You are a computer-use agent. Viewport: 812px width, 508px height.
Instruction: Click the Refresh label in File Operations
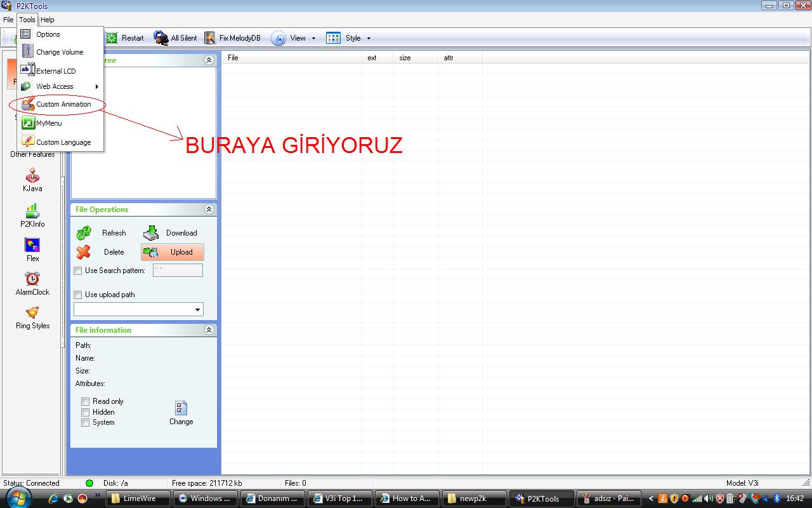(x=114, y=233)
